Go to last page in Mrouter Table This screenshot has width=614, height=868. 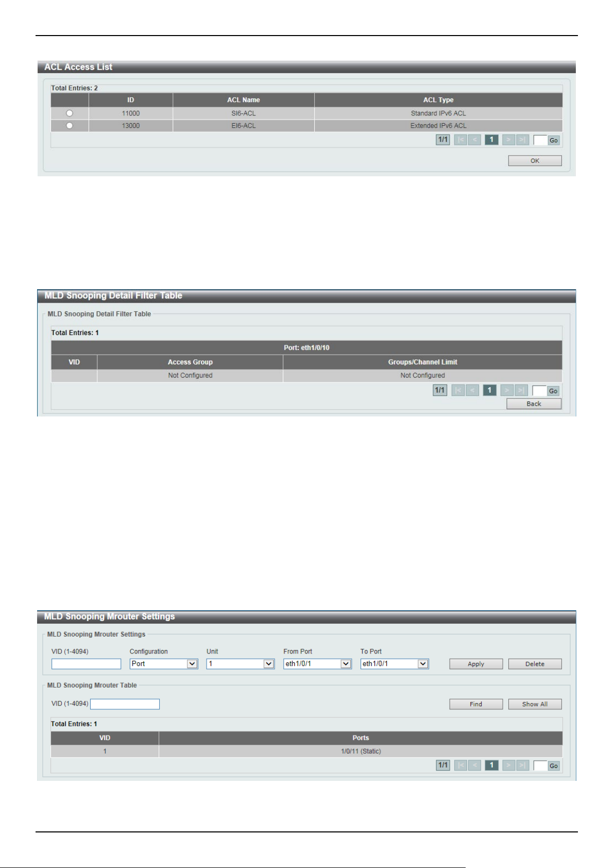click(x=522, y=765)
